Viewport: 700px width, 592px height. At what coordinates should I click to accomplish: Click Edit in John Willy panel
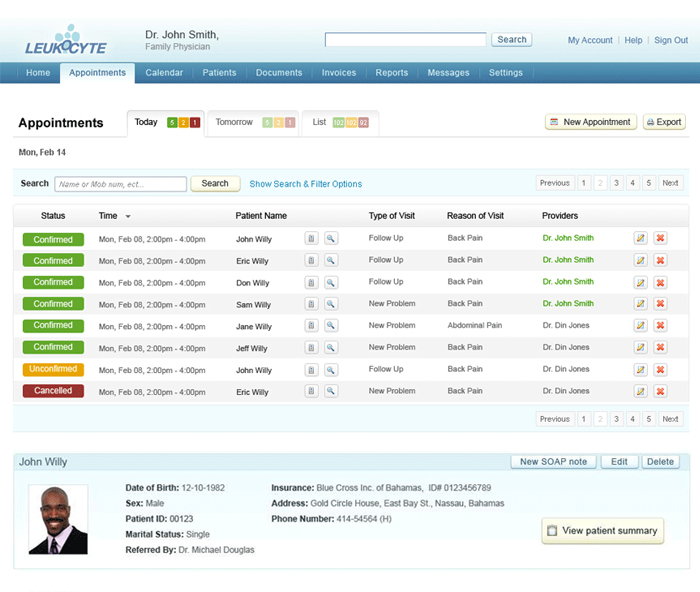(x=619, y=462)
